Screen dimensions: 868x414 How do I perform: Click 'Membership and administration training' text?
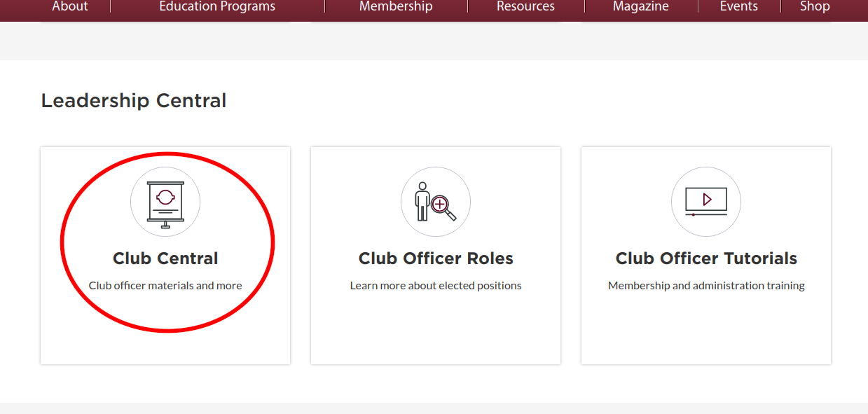(706, 286)
